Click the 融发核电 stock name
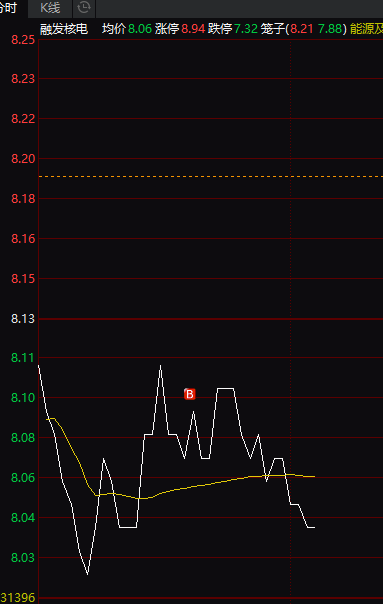This screenshot has height=604, width=383. pyautogui.click(x=64, y=29)
